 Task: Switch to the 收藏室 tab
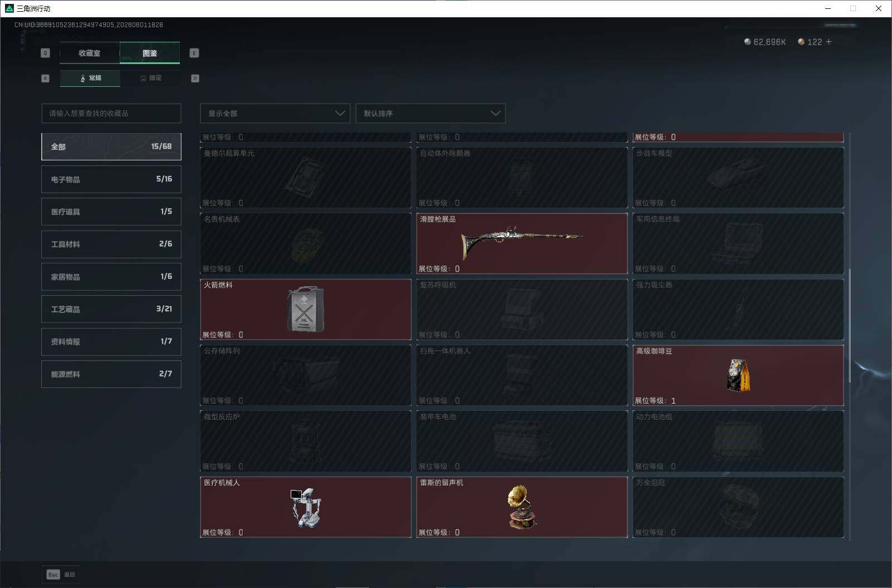coord(90,53)
